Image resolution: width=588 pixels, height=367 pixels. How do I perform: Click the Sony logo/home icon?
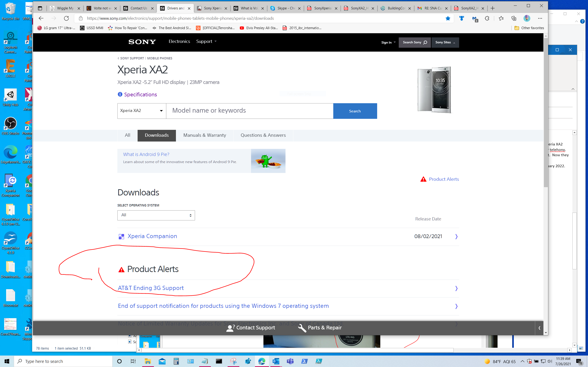[x=142, y=42]
